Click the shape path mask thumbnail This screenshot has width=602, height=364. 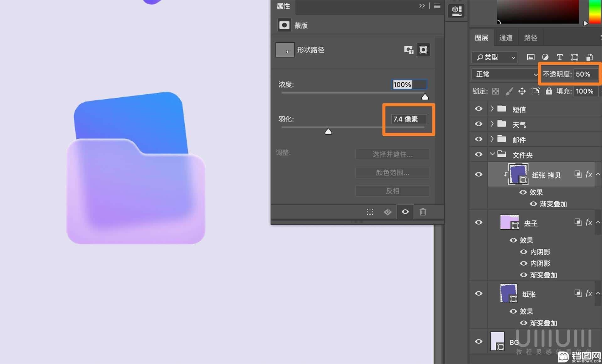tap(285, 50)
